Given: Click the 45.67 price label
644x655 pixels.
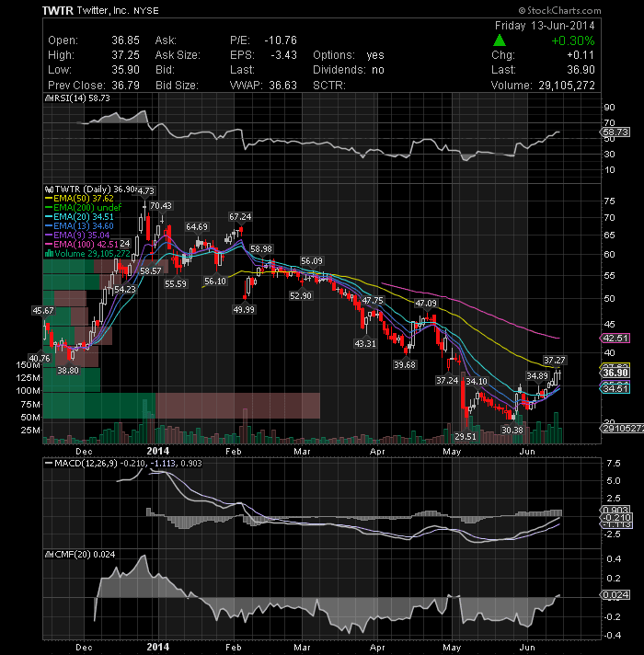Looking at the screenshot, I should pos(43,310).
